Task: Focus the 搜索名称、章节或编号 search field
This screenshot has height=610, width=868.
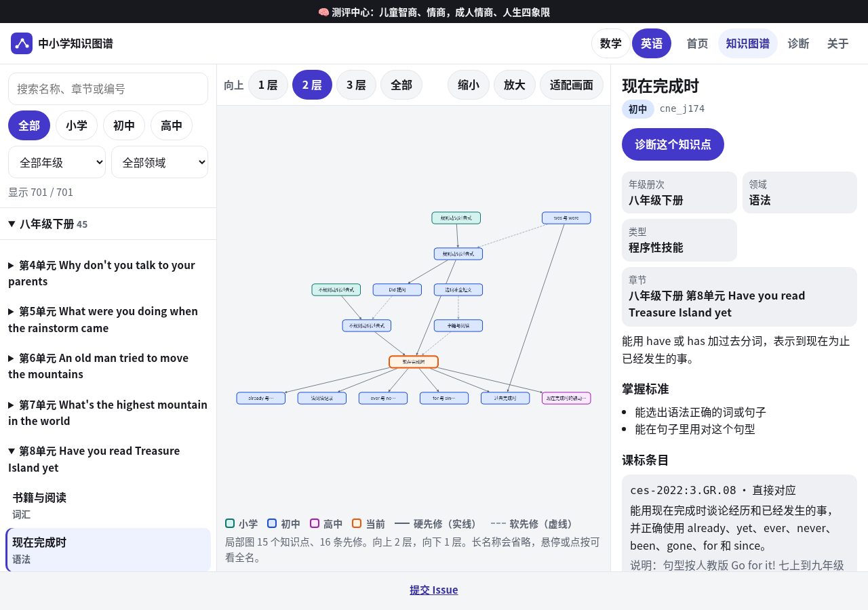Action: pyautogui.click(x=108, y=89)
